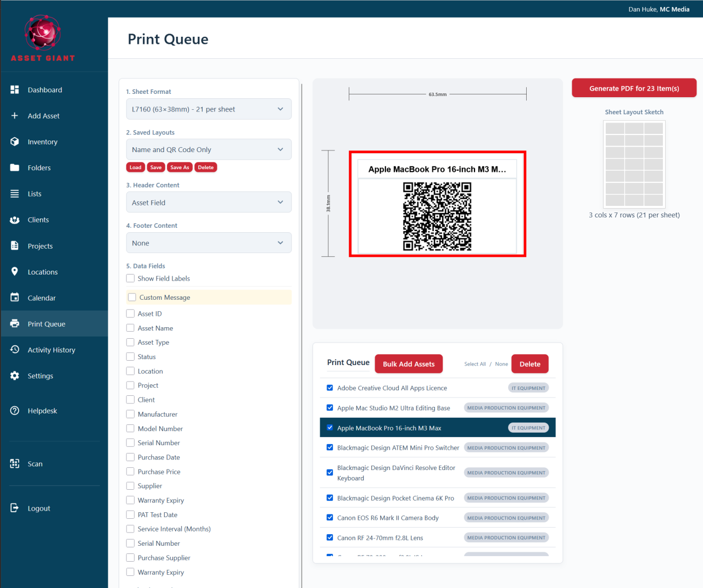Click the Lists icon in sidebar
Screen dimensions: 703x588
coord(15,194)
